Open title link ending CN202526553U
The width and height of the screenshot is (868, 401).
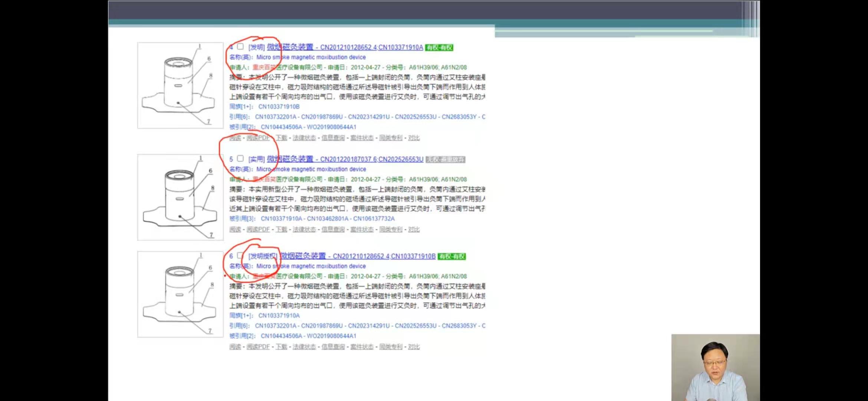click(x=345, y=159)
